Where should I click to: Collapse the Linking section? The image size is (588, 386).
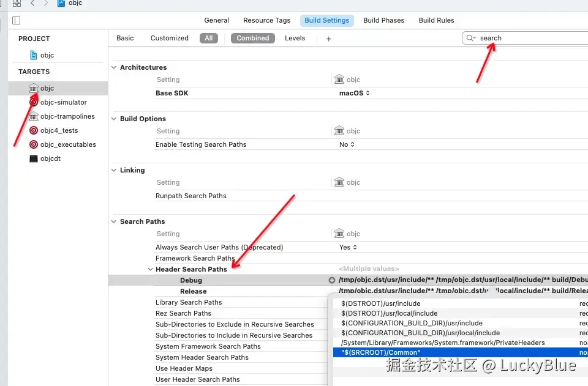(114, 170)
